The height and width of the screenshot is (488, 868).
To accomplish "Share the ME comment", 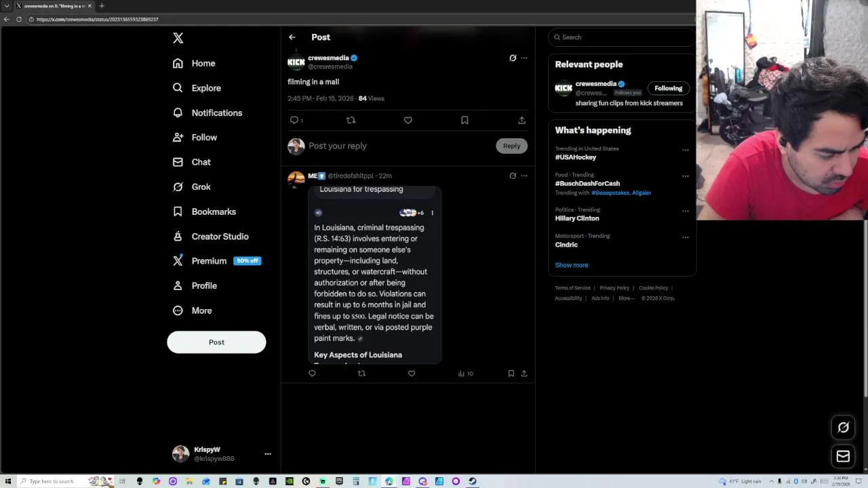I will pyautogui.click(x=524, y=373).
